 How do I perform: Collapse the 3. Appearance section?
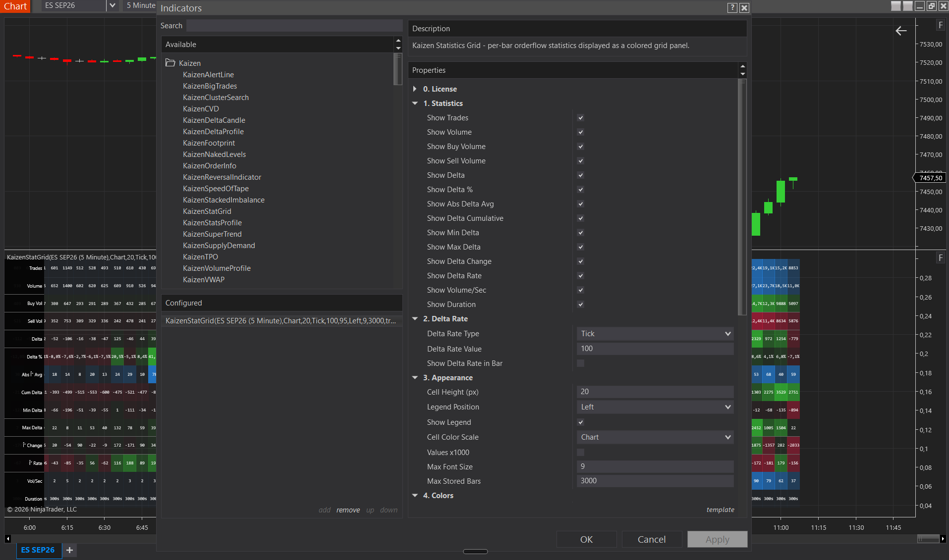click(x=415, y=378)
